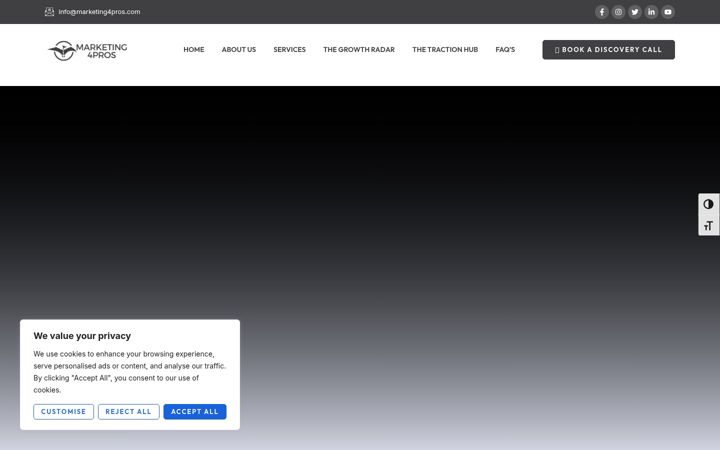Click the email envelope icon

click(49, 12)
